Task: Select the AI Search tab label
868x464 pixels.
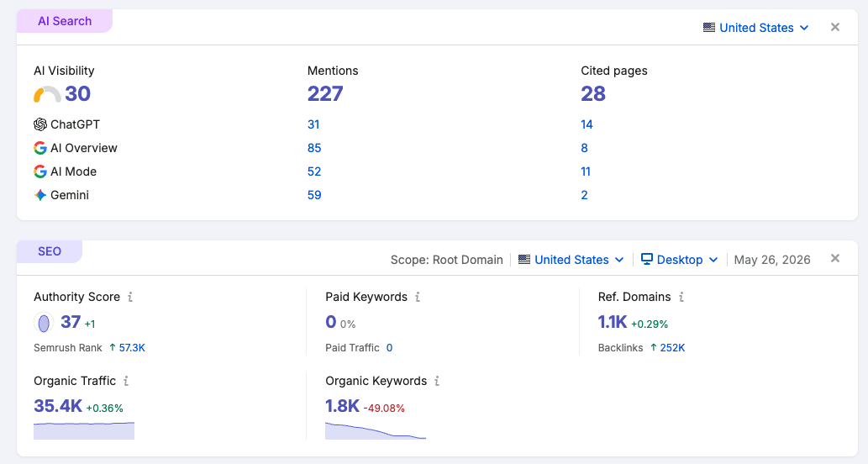Action: 65,21
